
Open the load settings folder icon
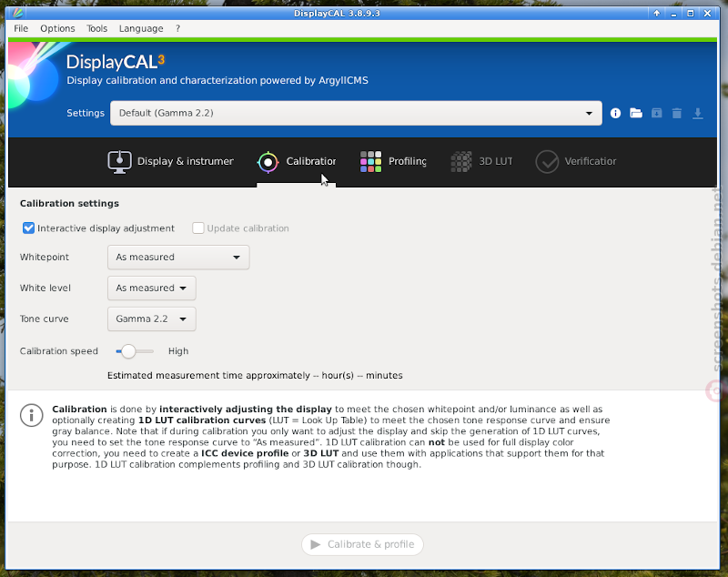coord(635,113)
